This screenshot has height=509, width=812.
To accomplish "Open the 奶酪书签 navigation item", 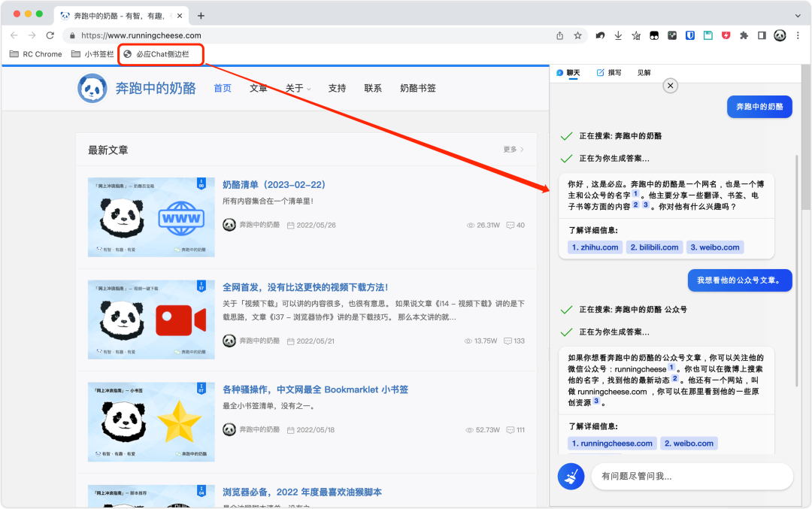I will 417,88.
